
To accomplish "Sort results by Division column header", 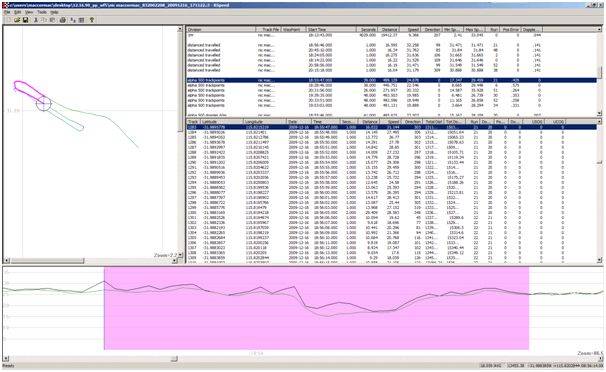I will point(221,29).
